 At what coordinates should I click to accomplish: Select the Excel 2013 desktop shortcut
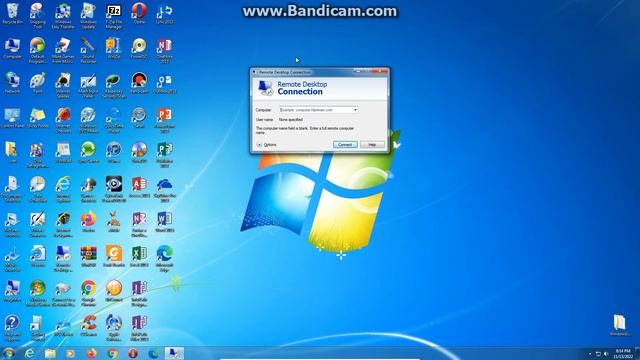[x=139, y=257]
